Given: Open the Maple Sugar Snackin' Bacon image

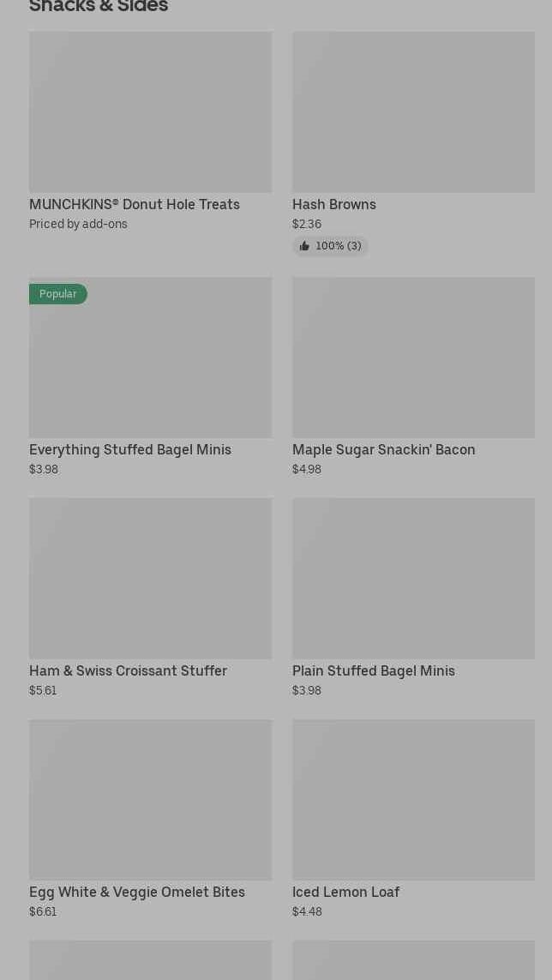Looking at the screenshot, I should (413, 358).
